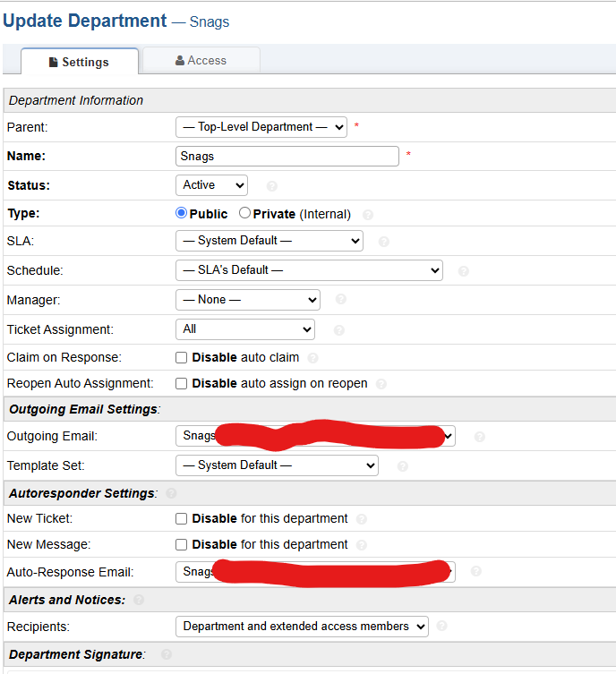The height and width of the screenshot is (674, 616).
Task: Open the Auto-Response Email dropdown
Action: (315, 572)
